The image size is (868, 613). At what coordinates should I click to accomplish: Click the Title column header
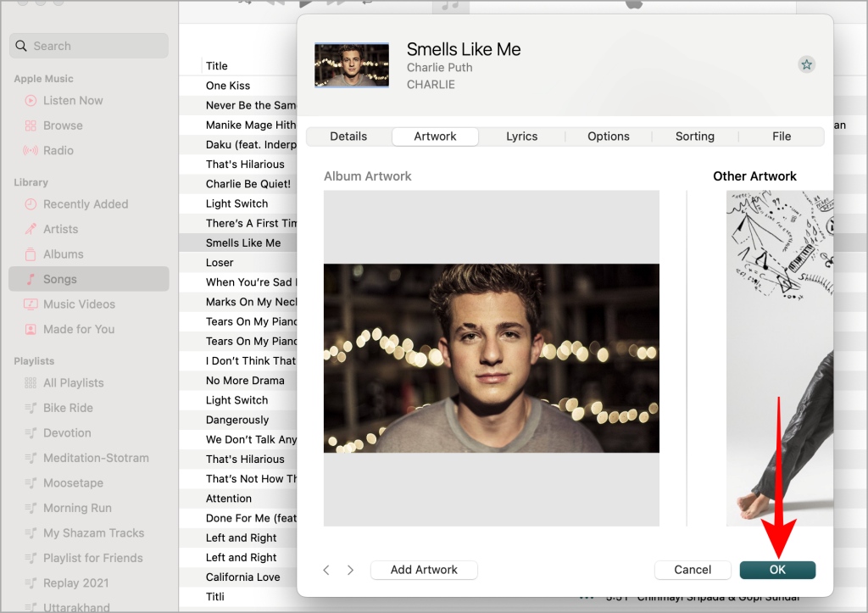pyautogui.click(x=217, y=66)
